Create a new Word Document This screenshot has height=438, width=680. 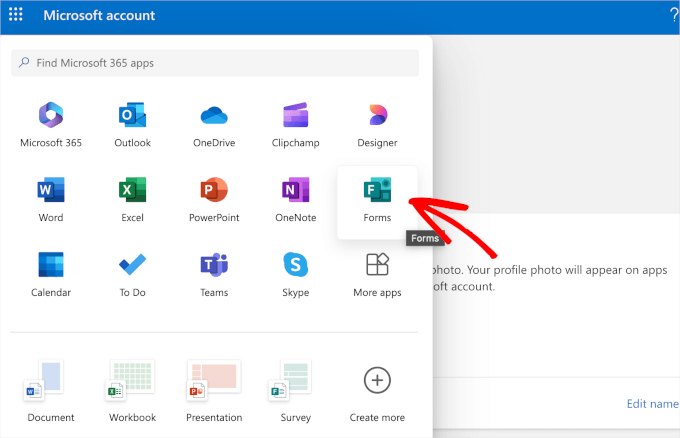click(51, 391)
